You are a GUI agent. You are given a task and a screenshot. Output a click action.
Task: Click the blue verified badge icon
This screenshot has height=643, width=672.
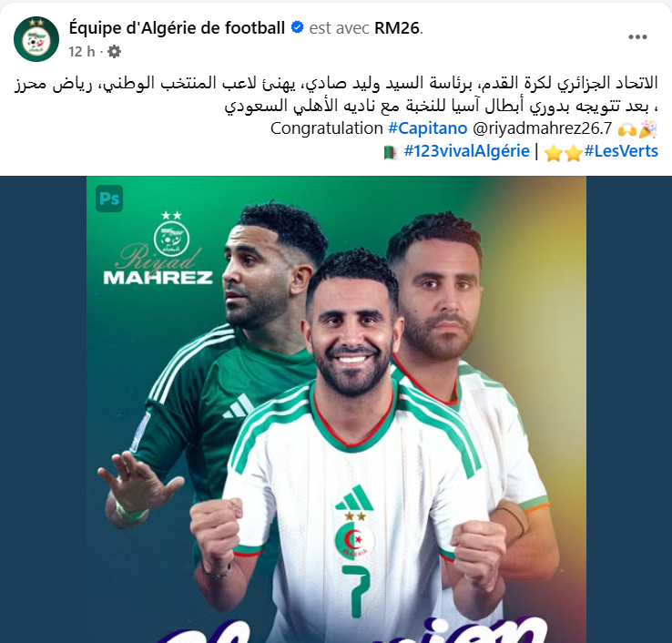tap(297, 27)
